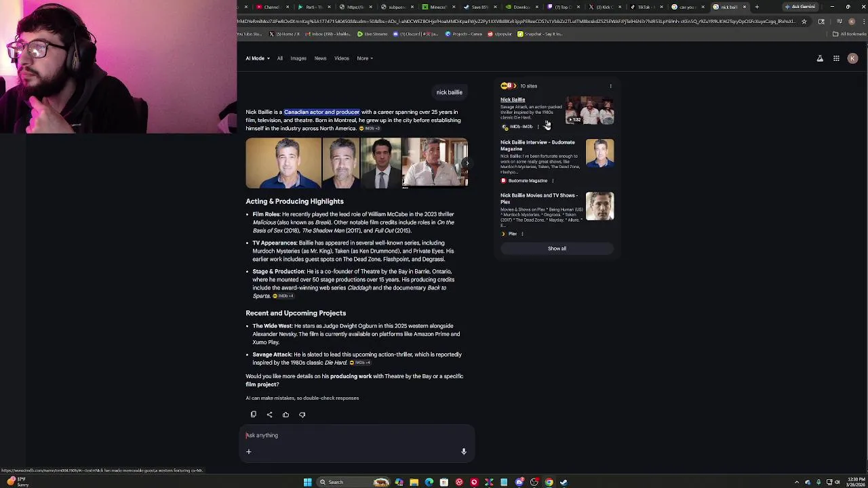This screenshot has height=488, width=868.
Task: Give the response a thumbs down
Action: 302,414
